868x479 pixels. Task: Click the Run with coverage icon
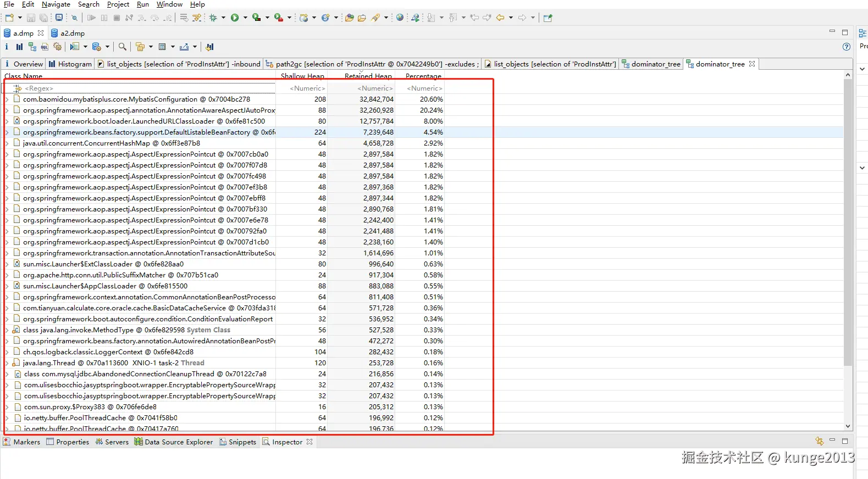pos(257,18)
